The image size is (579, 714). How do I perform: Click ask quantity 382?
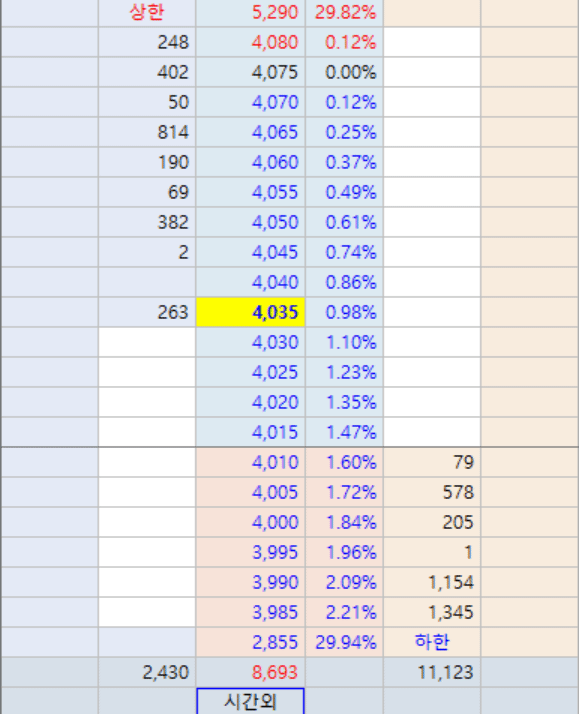pos(173,222)
